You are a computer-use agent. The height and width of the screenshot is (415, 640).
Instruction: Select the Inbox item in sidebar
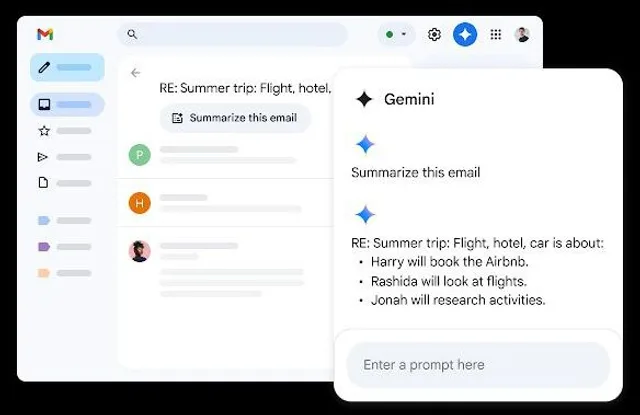67,104
